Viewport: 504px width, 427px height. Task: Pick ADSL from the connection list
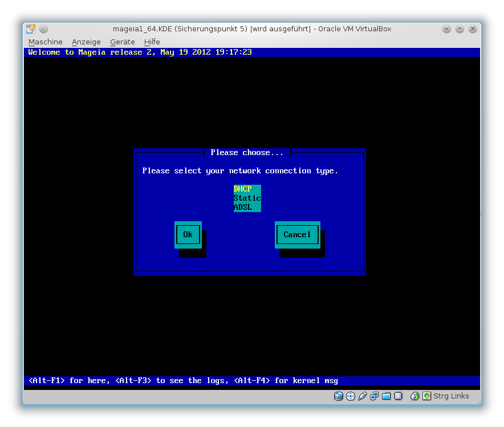point(243,207)
